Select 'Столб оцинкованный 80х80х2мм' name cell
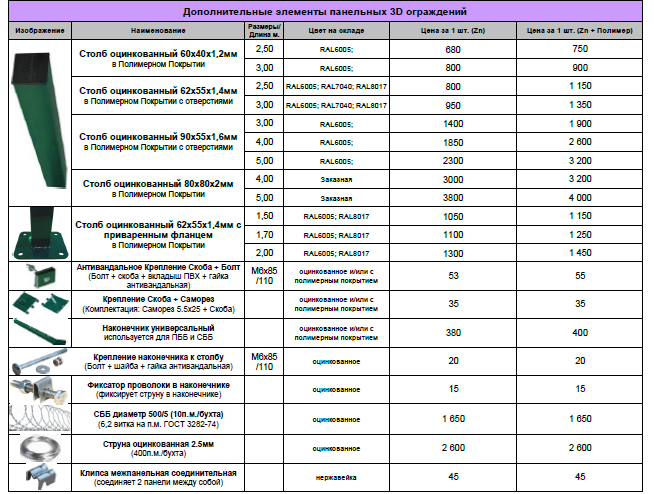The image size is (654, 494). coord(158,188)
